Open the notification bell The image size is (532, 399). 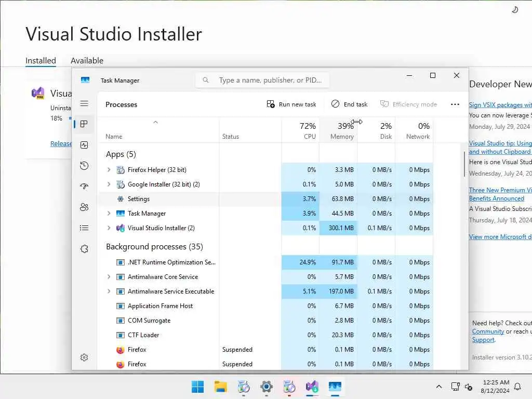pos(518,387)
